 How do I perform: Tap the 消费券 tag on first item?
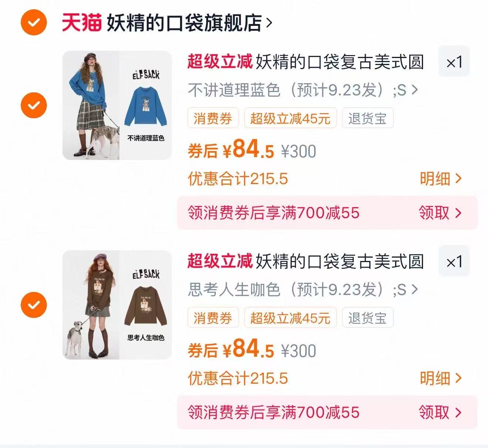(213, 118)
